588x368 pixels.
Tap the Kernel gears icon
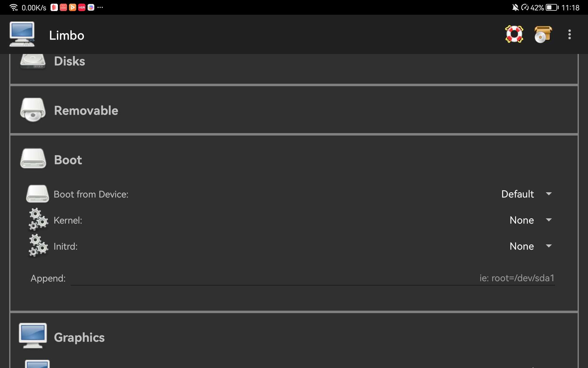click(x=38, y=220)
